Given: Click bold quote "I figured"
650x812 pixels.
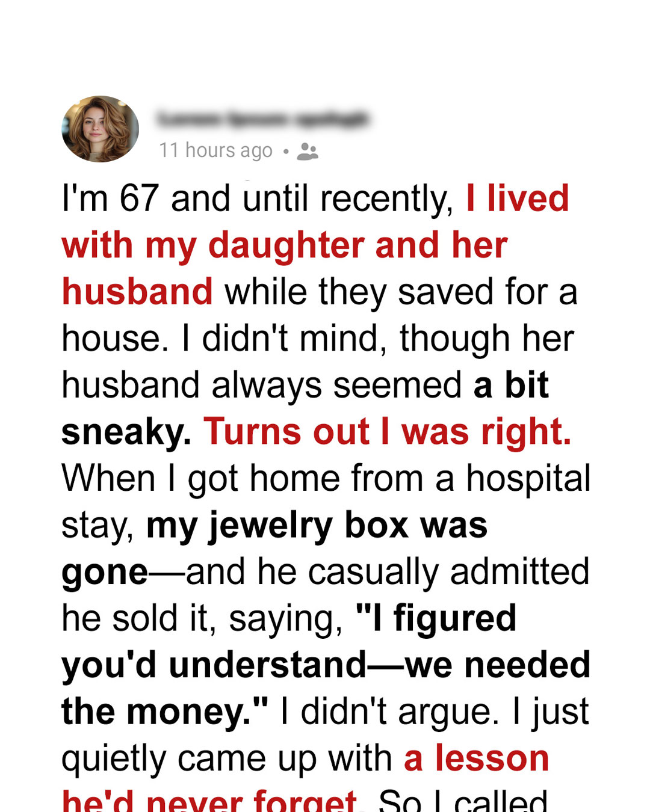Looking at the screenshot, I should coord(436,618).
